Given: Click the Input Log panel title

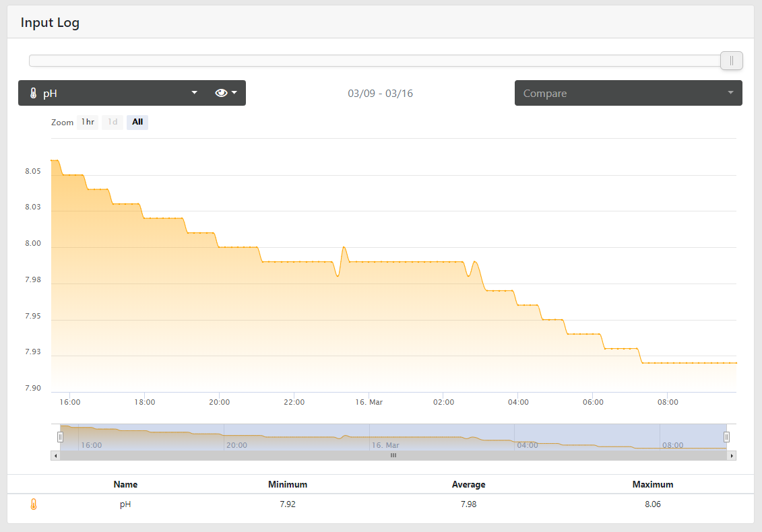Looking at the screenshot, I should (x=50, y=23).
